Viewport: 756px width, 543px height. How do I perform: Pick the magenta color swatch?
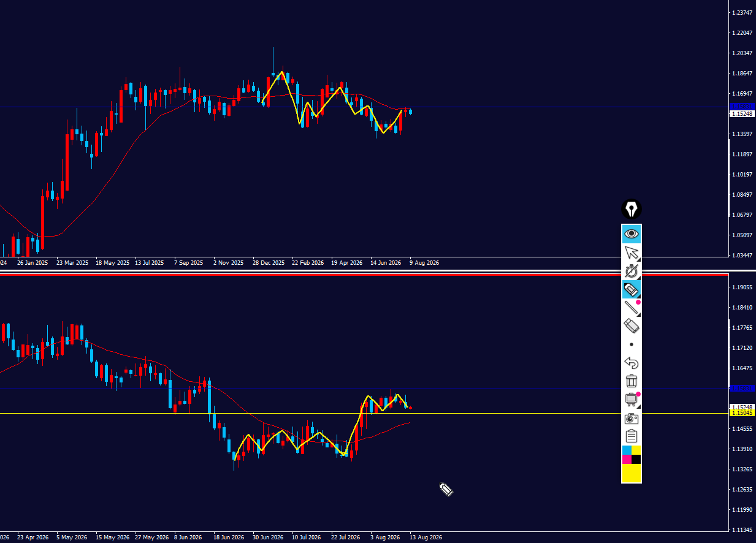pyautogui.click(x=627, y=459)
